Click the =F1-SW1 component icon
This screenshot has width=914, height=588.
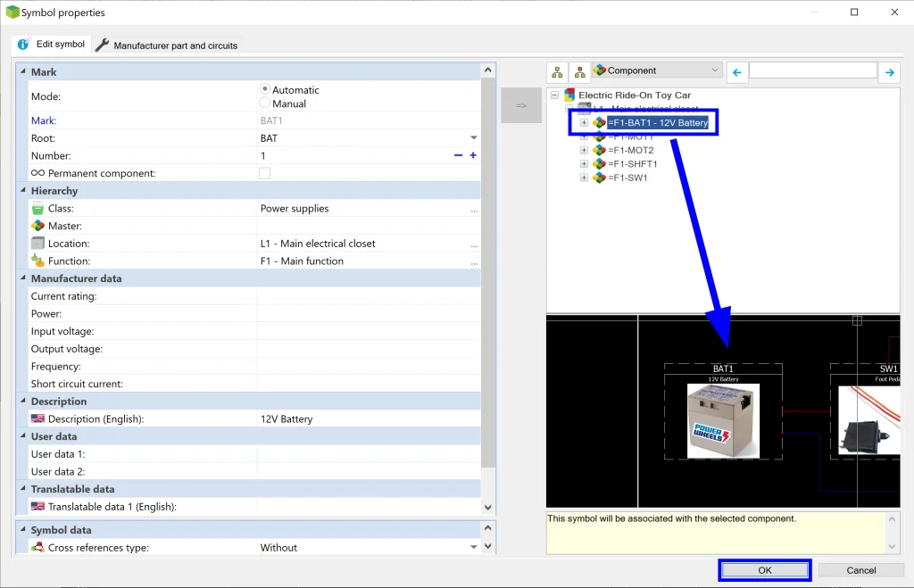[x=600, y=178]
